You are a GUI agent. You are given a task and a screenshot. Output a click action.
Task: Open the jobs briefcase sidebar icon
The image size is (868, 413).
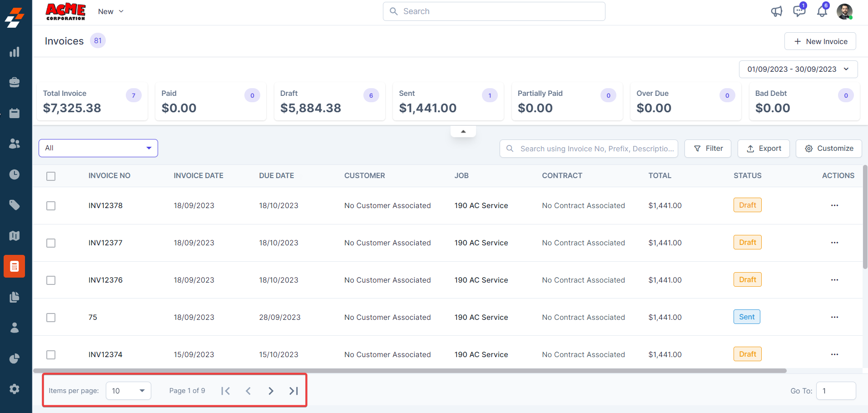pos(15,82)
